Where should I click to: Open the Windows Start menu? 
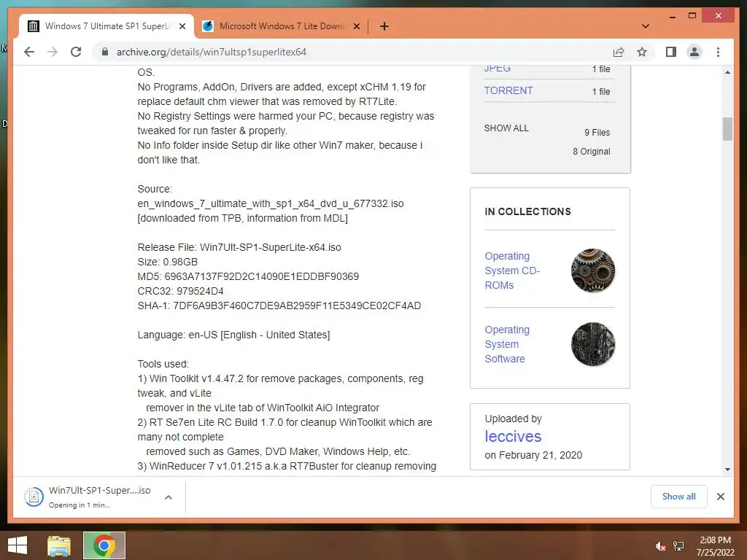pos(18,545)
